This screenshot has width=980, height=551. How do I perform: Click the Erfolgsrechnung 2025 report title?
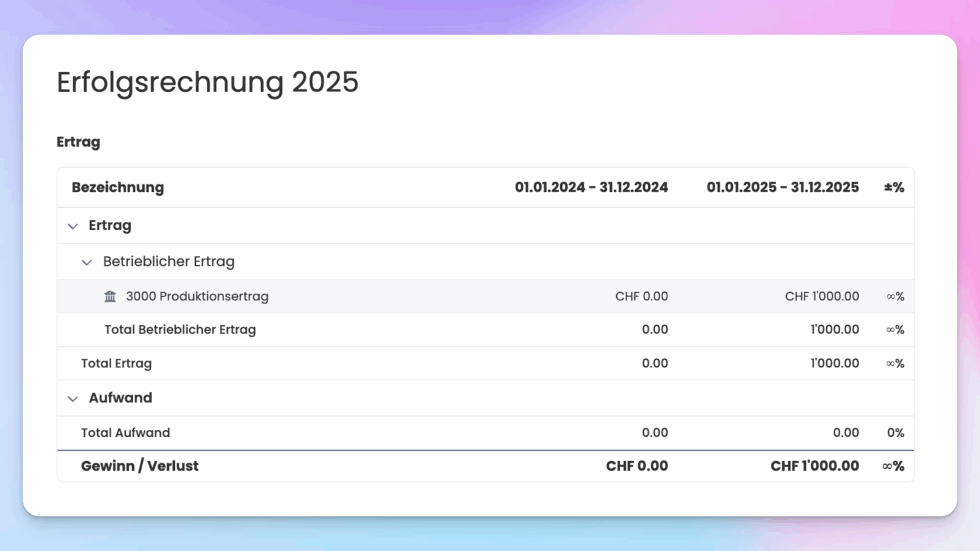[x=207, y=82]
